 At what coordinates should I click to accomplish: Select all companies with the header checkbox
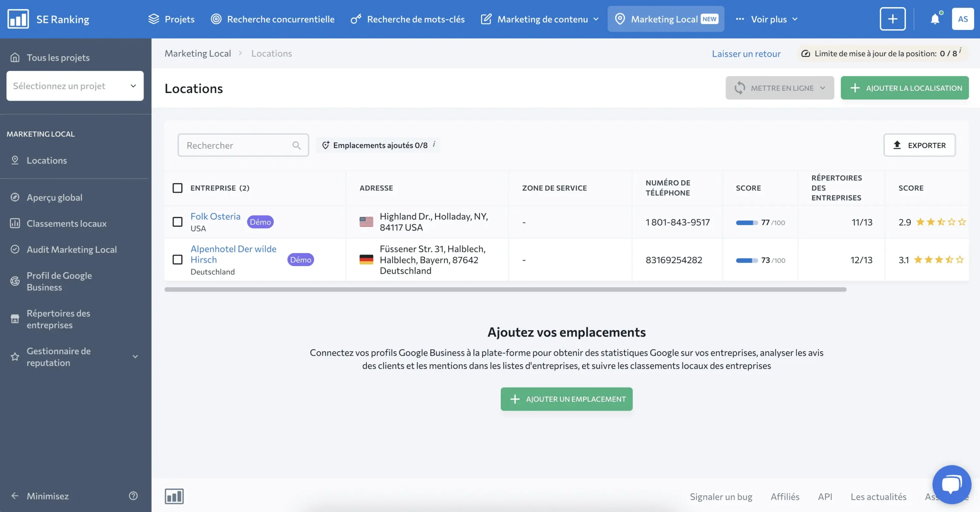click(177, 188)
